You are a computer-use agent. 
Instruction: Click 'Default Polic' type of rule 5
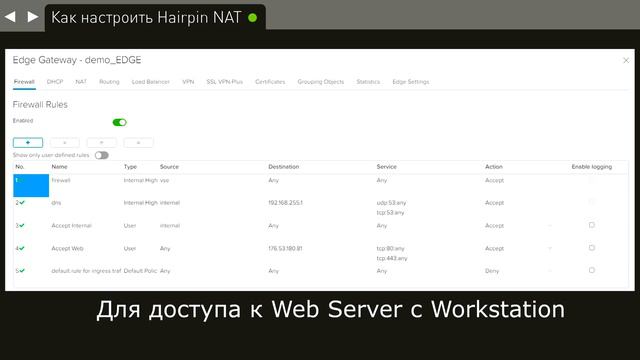click(140, 271)
